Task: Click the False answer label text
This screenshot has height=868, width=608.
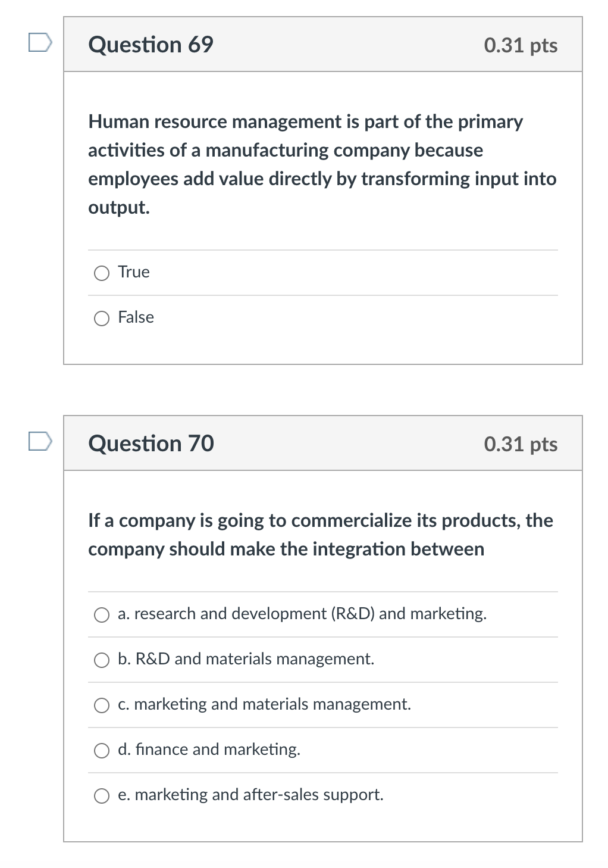Action: tap(136, 318)
